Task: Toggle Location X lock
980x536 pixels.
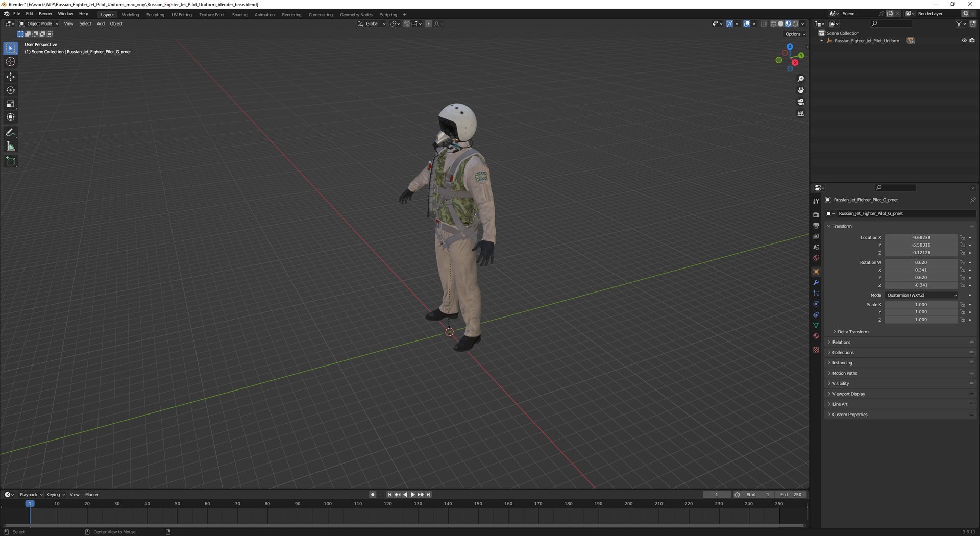Action: (963, 238)
